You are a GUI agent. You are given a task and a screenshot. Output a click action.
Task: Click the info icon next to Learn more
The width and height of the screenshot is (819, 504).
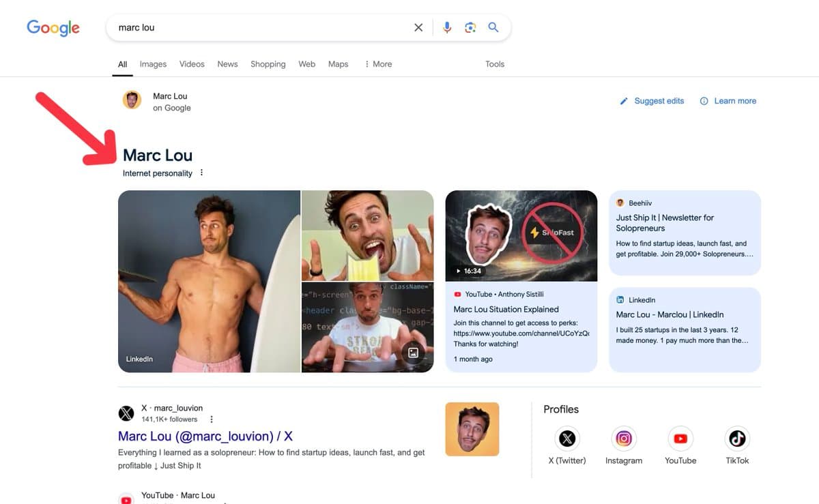704,101
